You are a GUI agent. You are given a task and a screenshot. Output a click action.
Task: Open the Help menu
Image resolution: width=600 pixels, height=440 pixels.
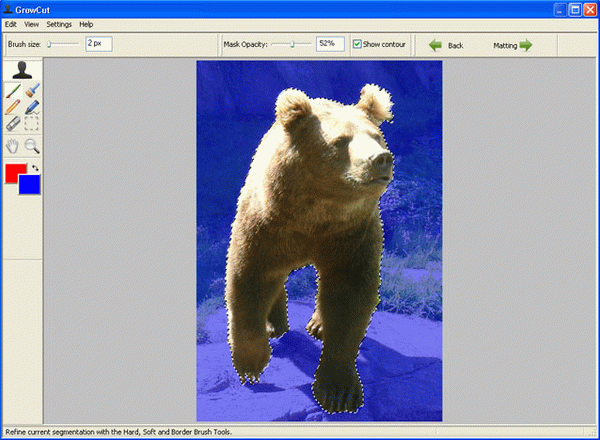pyautogui.click(x=86, y=23)
